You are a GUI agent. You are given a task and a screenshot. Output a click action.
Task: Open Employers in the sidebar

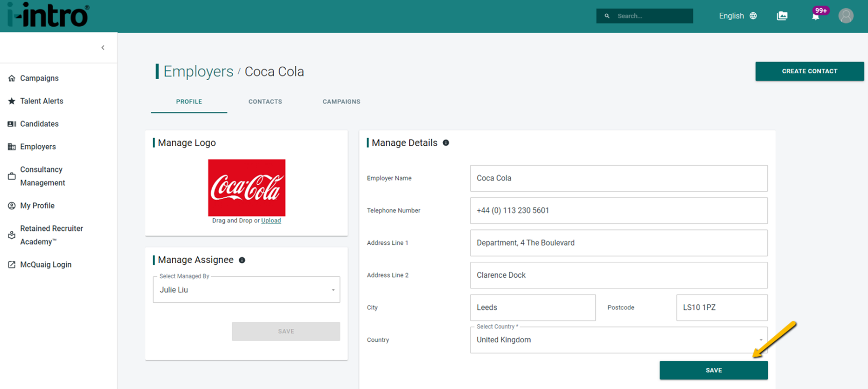tap(38, 147)
